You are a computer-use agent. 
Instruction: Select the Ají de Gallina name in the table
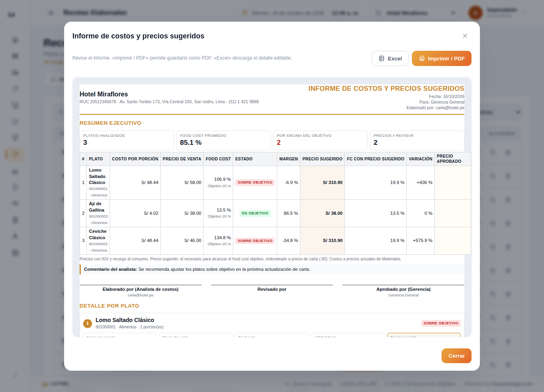click(96, 207)
